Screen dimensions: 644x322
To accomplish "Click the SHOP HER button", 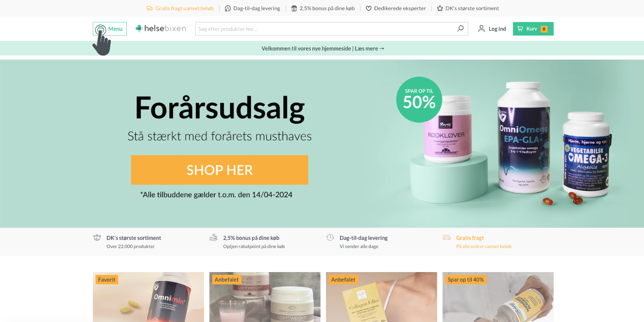I will click(x=219, y=170).
